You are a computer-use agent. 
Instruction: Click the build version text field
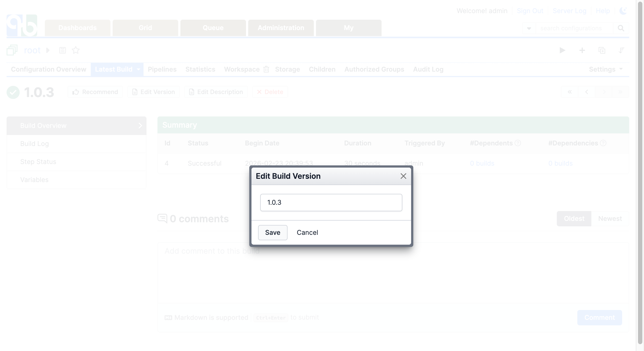[331, 203]
